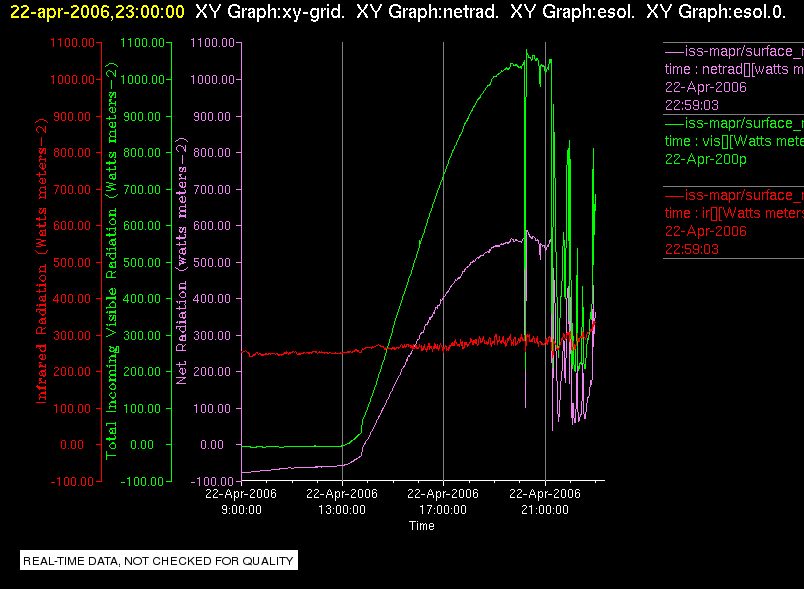Click the green axis 0.00 tick label
This screenshot has height=589, width=804.
pos(142,445)
